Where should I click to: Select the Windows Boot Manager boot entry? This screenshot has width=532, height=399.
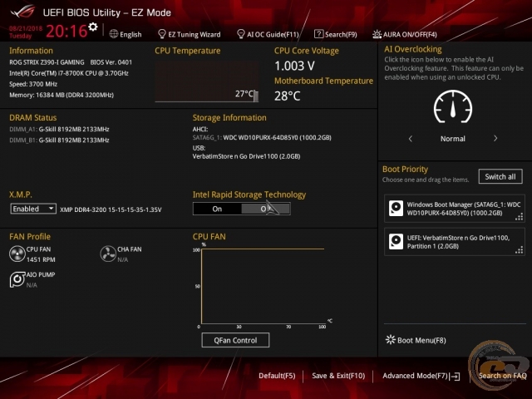pos(455,209)
